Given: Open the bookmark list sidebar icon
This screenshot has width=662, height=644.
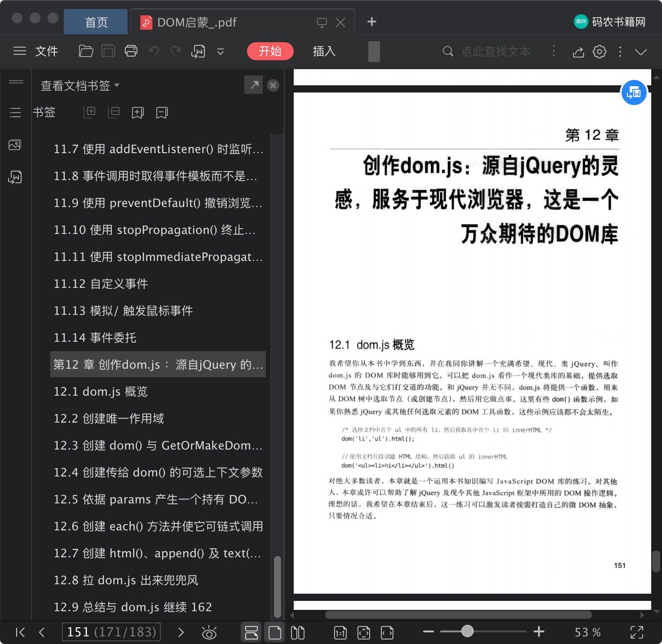Looking at the screenshot, I should coord(15,112).
